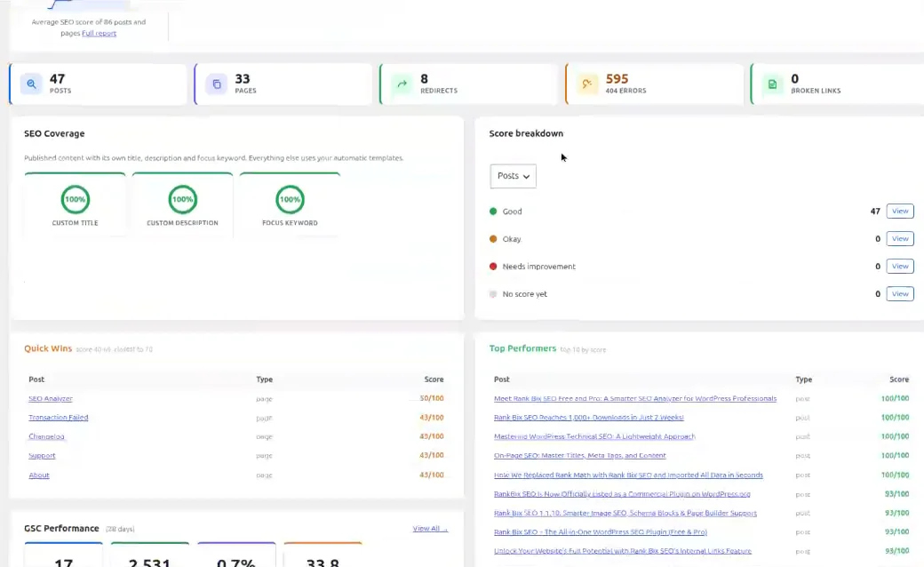Open the Changelog page link
The height and width of the screenshot is (567, 924).
coord(46,436)
